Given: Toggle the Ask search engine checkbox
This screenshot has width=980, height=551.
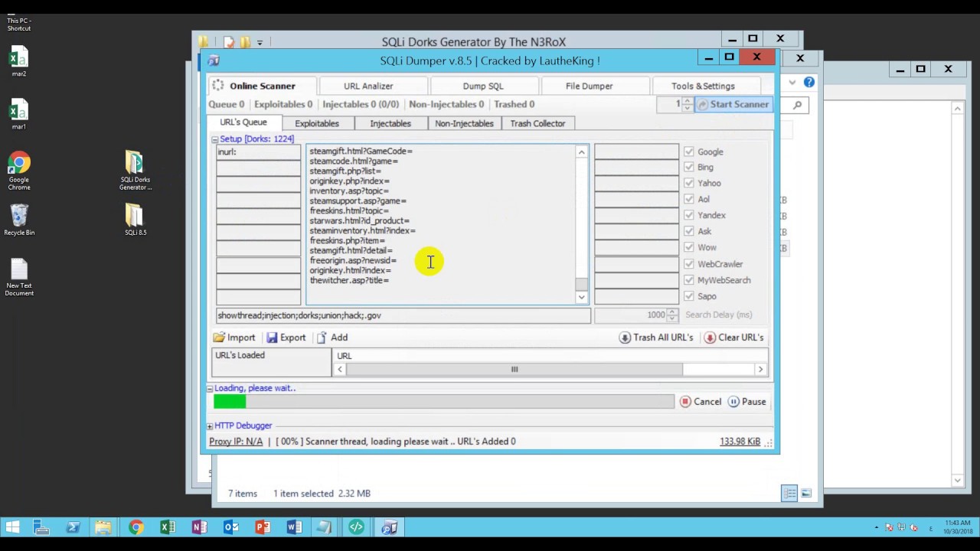Looking at the screenshot, I should click(689, 231).
